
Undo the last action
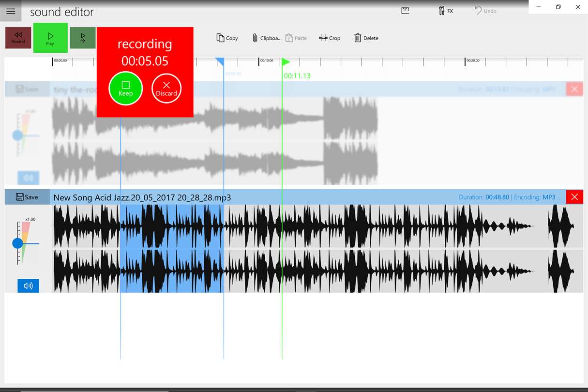click(485, 11)
